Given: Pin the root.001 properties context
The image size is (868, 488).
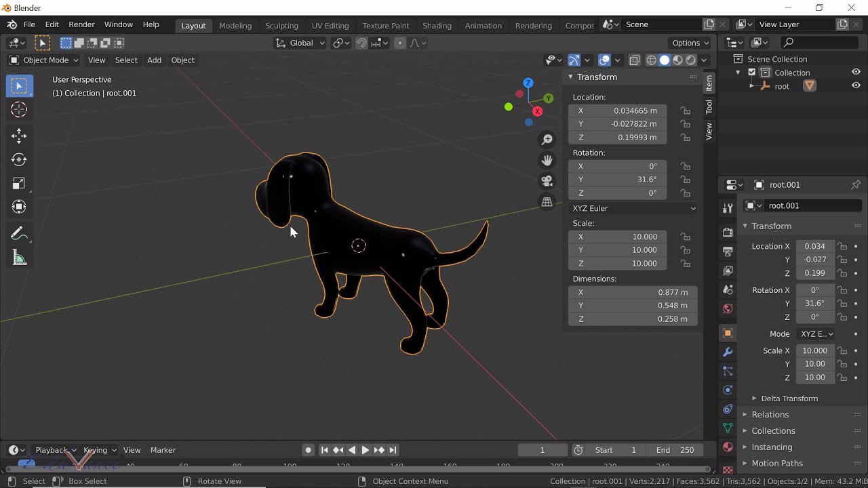Looking at the screenshot, I should click(x=856, y=184).
